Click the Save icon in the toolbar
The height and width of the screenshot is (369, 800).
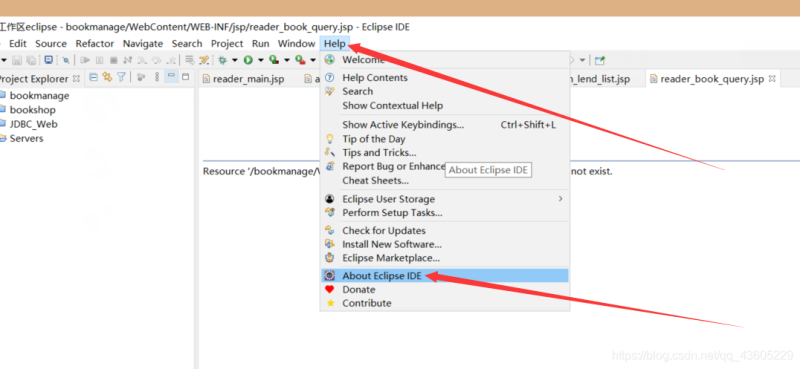(17, 60)
